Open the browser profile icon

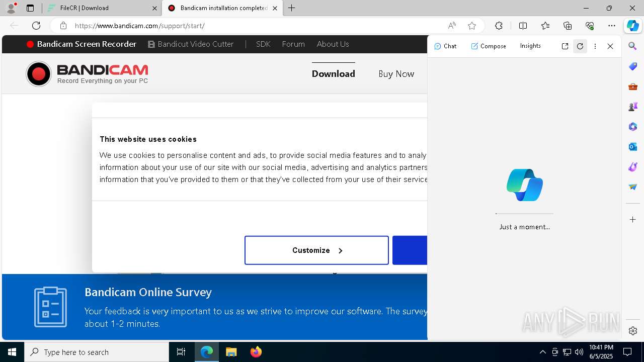point(11,8)
